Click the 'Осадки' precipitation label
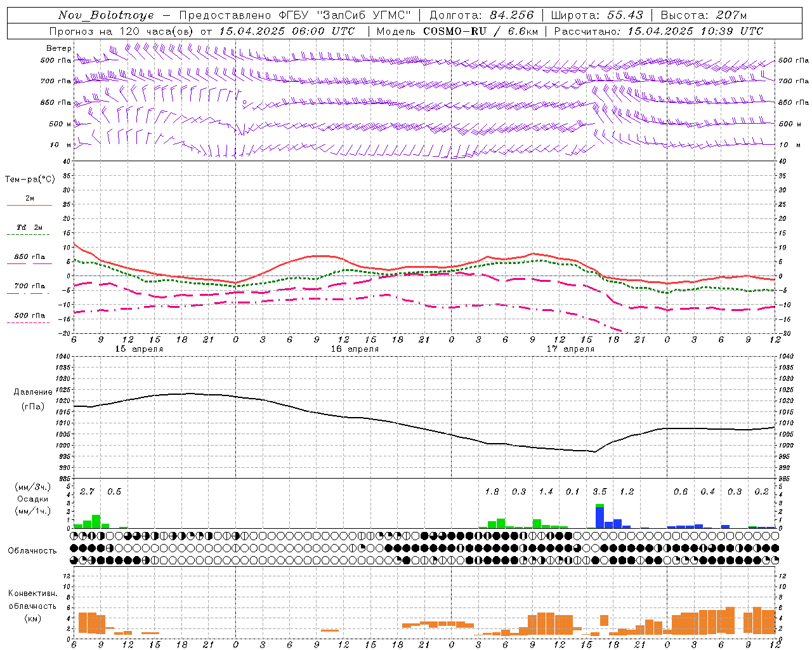The height and width of the screenshot is (650, 812). (33, 499)
